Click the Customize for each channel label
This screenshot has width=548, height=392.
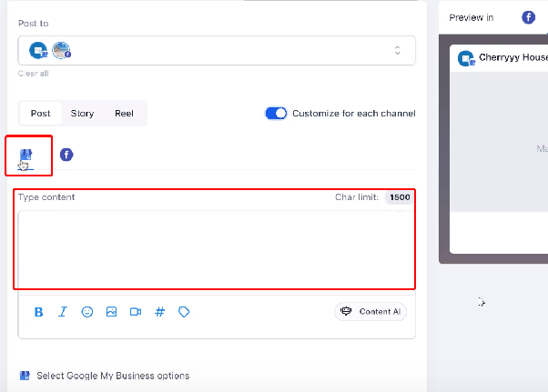[x=354, y=114]
